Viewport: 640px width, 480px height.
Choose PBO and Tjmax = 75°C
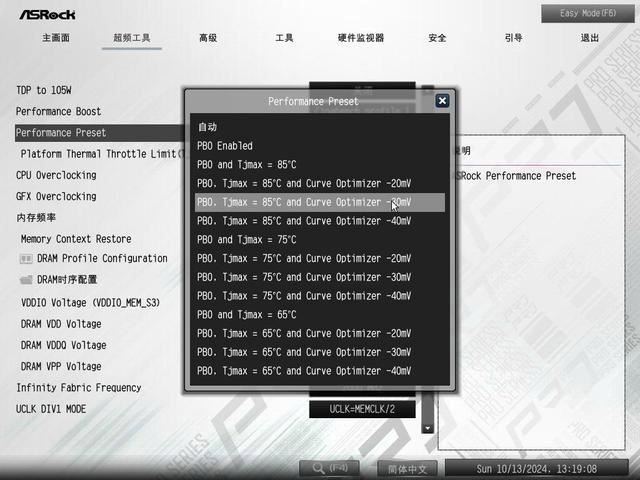pos(320,240)
